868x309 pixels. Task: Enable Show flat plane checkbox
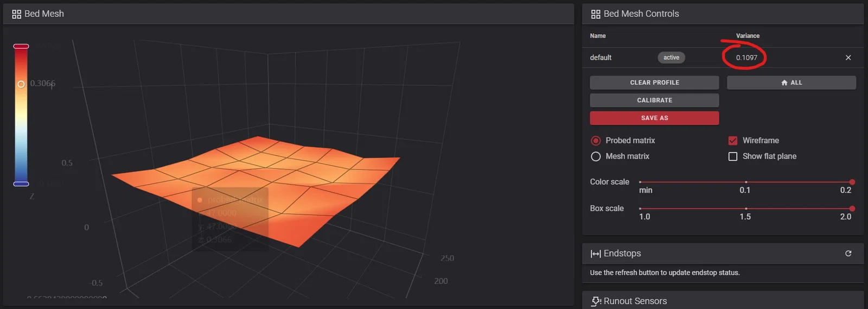(x=733, y=156)
